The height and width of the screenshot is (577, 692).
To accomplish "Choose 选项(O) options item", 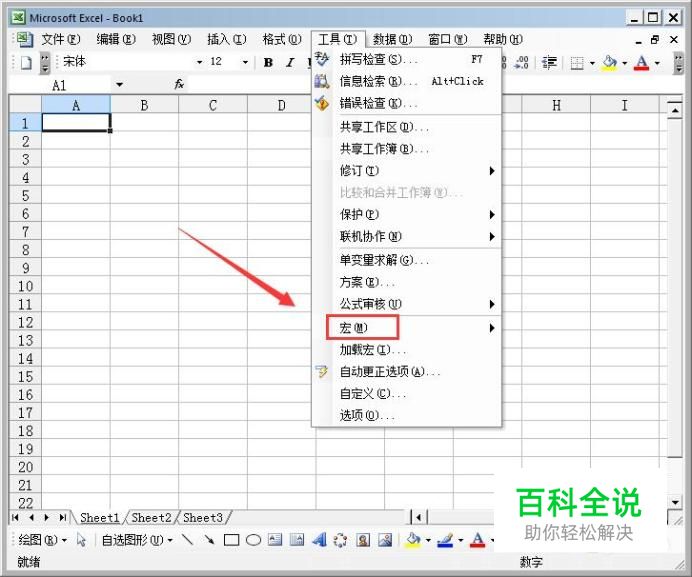I will [x=407, y=415].
